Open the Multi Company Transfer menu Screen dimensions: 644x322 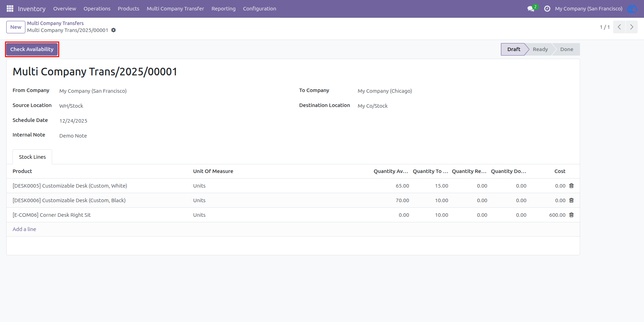pos(175,9)
